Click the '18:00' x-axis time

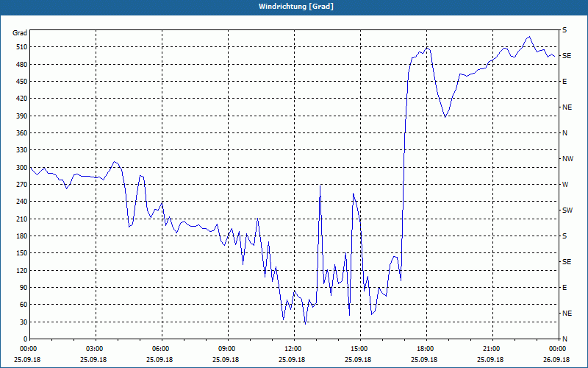426,348
